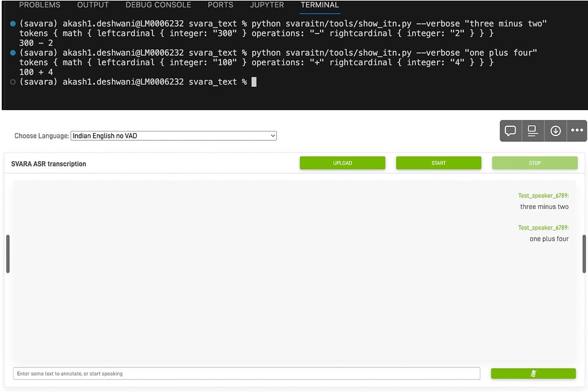The image size is (588, 392).
Task: Click the decoration dot beside the 'three minus two' command
Action: pyautogui.click(x=11, y=24)
